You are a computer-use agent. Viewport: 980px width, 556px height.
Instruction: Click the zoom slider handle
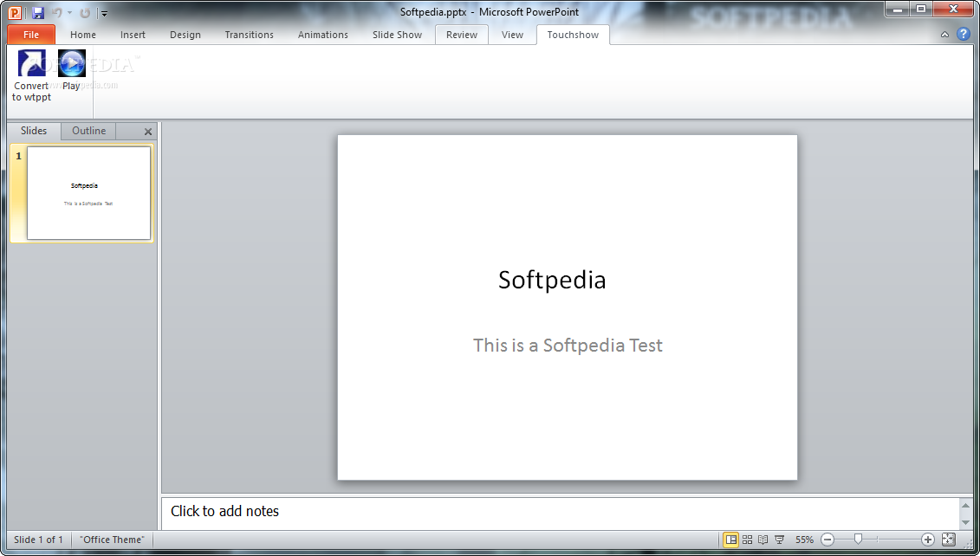point(858,540)
